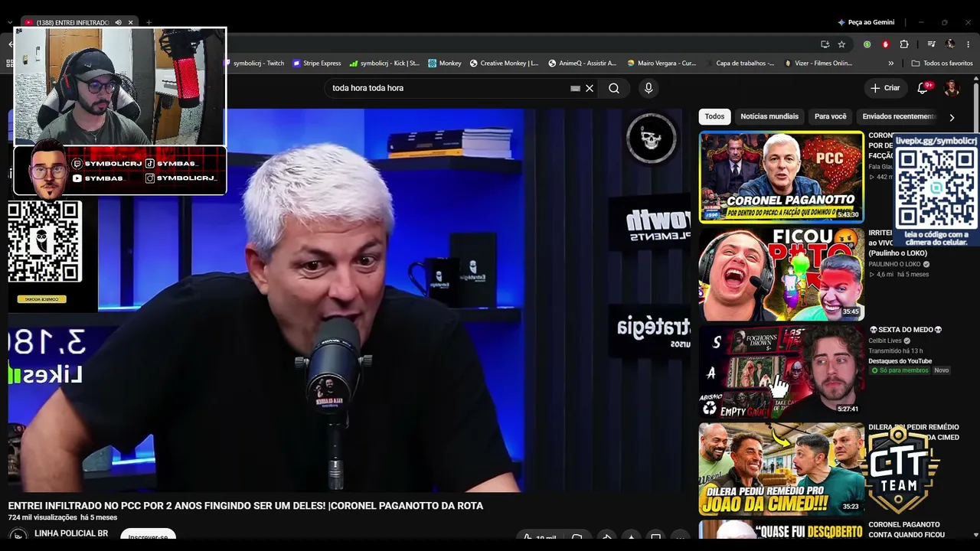Viewport: 980px width, 551px height.
Task: Click the LINHA POLICIAL BR channel name
Action: point(71,533)
